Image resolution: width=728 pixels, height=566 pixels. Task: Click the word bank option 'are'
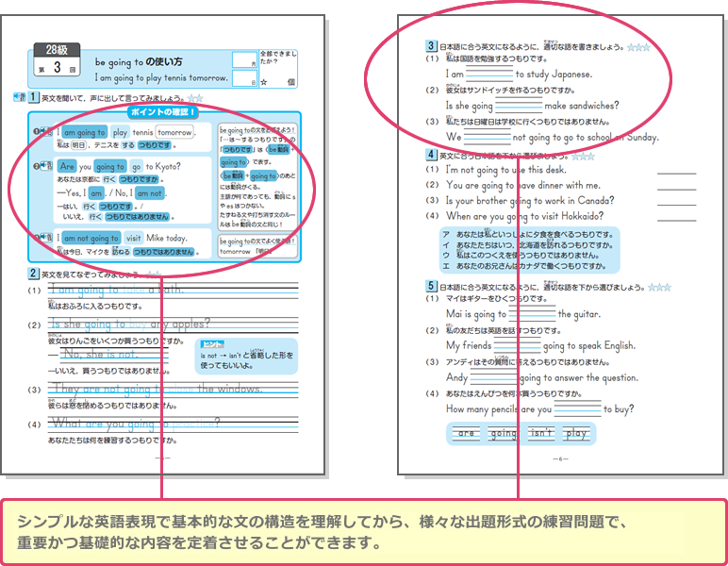[x=466, y=433]
